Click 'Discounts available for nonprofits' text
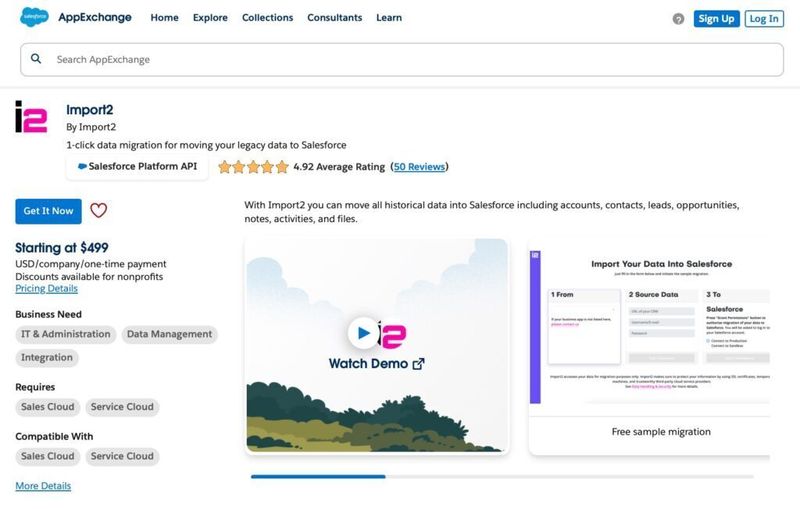This screenshot has width=800, height=509. [89, 276]
